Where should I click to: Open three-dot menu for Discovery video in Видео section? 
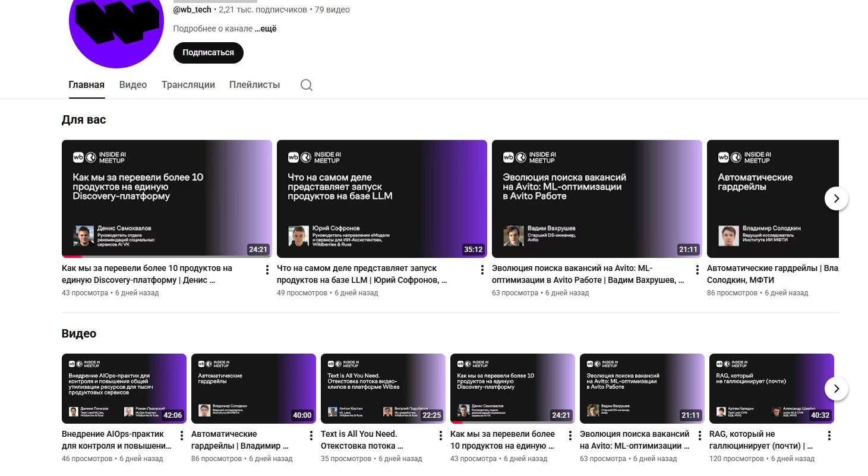[x=570, y=436]
